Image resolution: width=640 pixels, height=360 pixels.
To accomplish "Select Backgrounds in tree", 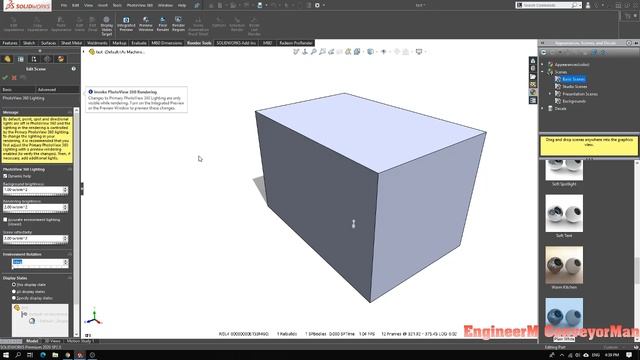I will click(574, 101).
